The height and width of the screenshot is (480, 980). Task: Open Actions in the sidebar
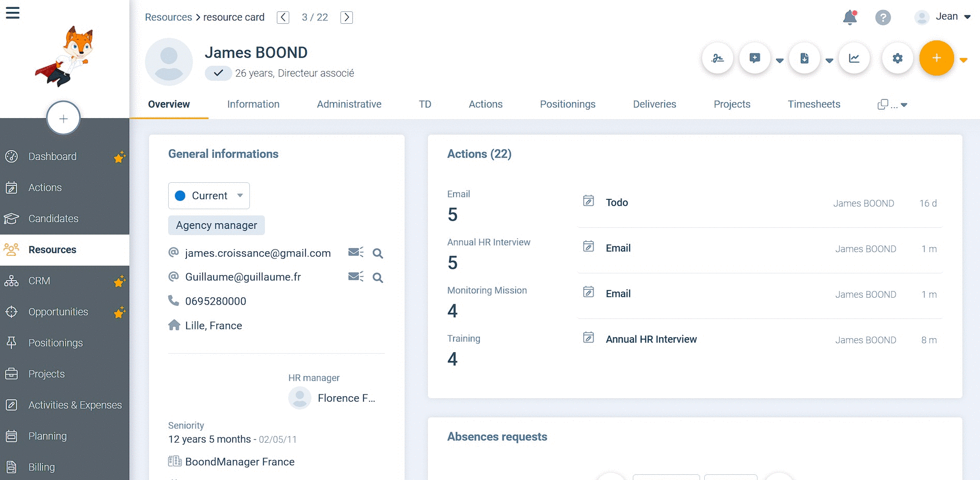[x=65, y=187]
